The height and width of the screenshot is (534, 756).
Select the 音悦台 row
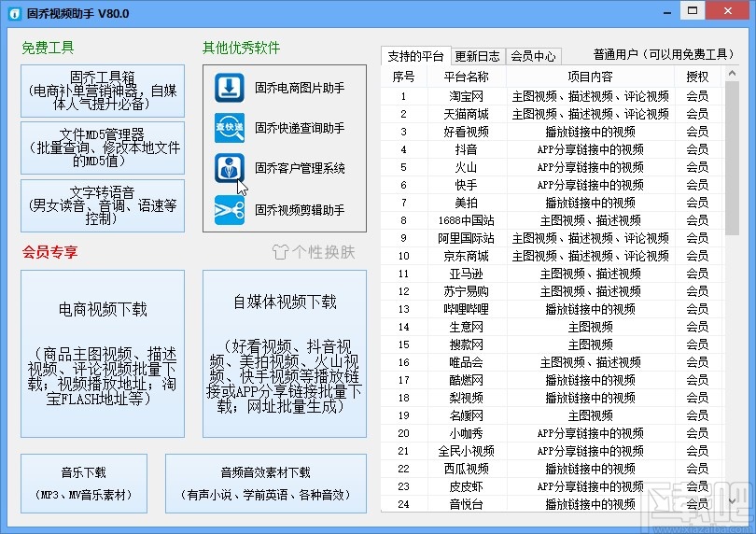[553, 504]
